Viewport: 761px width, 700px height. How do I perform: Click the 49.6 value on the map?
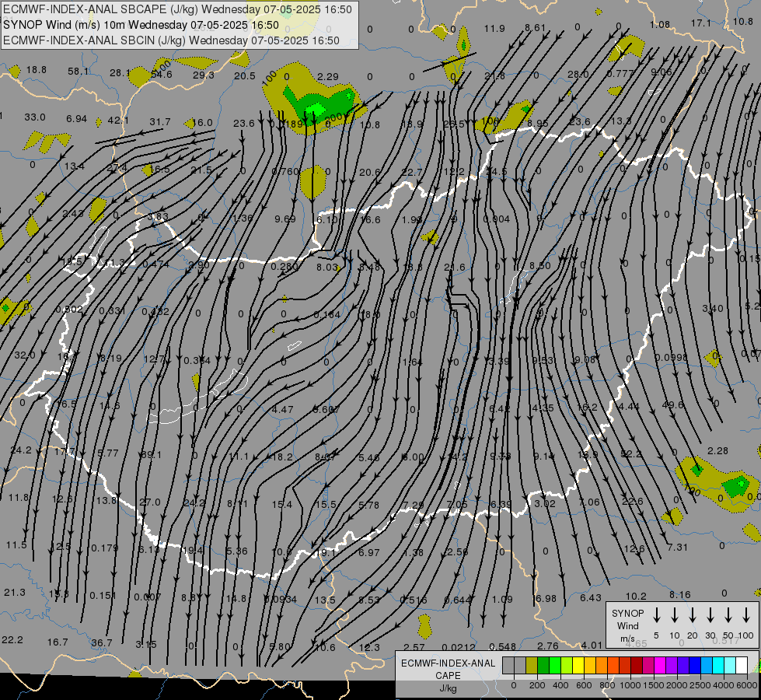tap(672, 404)
